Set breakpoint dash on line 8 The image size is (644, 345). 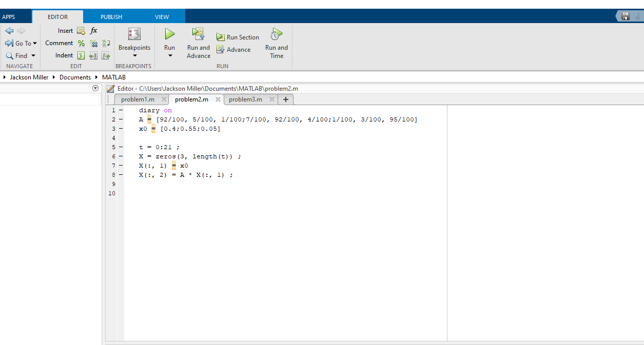pyautogui.click(x=121, y=175)
